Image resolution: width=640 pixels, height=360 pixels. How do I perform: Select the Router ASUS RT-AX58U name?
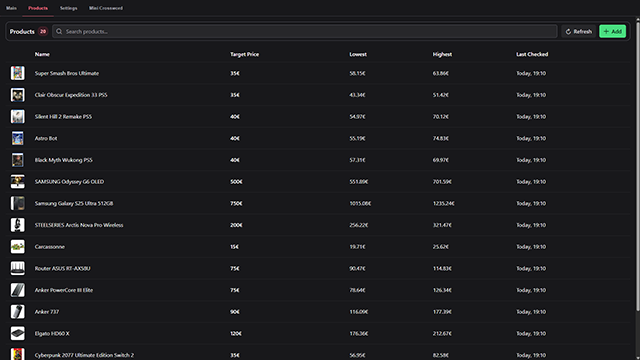click(x=62, y=268)
